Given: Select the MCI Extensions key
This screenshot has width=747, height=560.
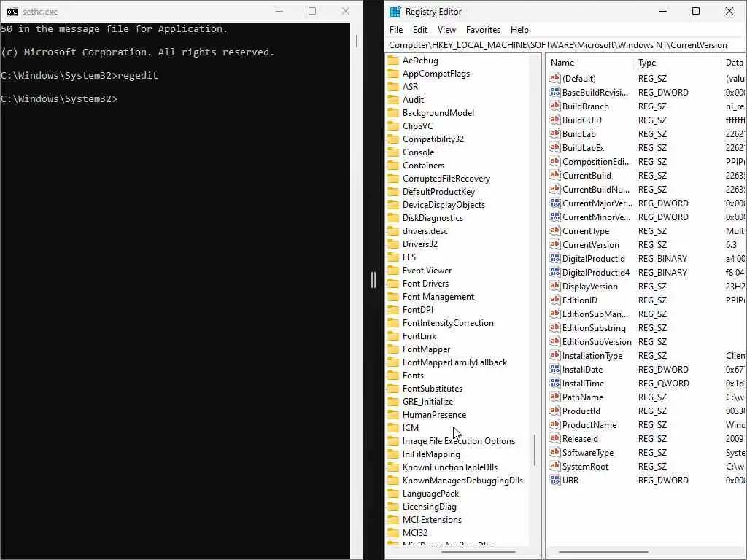Looking at the screenshot, I should click(x=432, y=520).
